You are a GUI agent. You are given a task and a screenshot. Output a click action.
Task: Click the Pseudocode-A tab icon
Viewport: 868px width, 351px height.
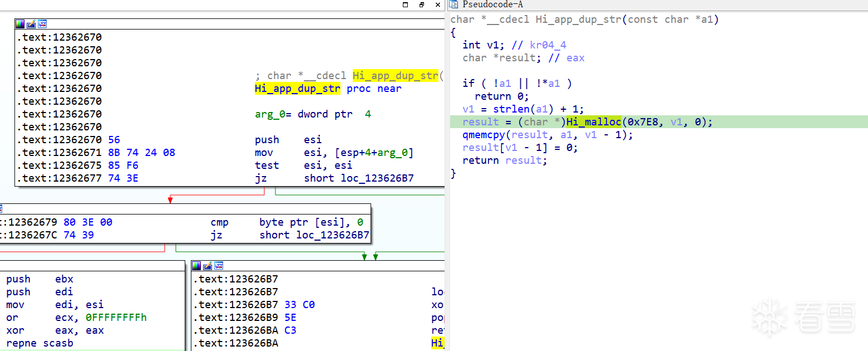(454, 4)
